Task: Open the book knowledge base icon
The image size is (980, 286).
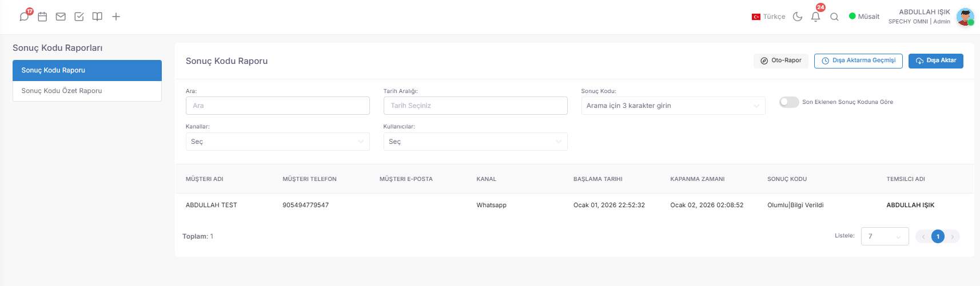Action: click(97, 17)
